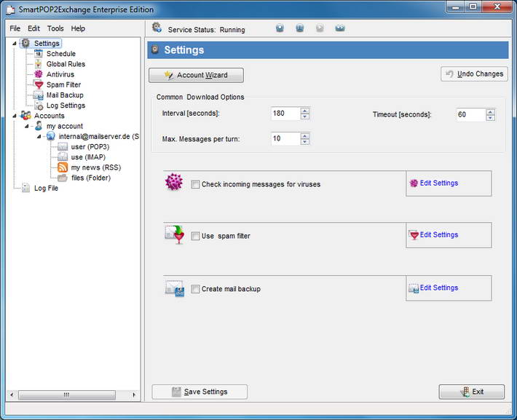Launch the Account Wizard

[x=196, y=75]
